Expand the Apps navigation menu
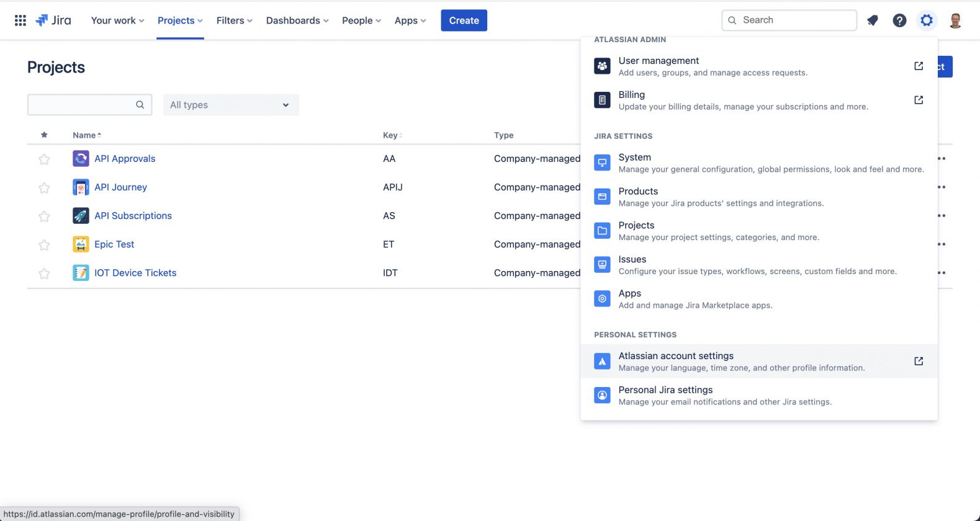 410,20
